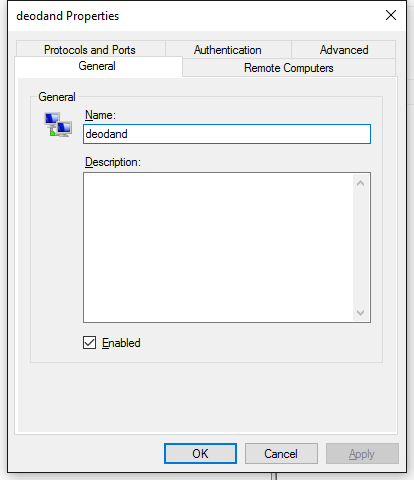Open the Authentication tab
The image size is (414, 480).
click(x=228, y=50)
